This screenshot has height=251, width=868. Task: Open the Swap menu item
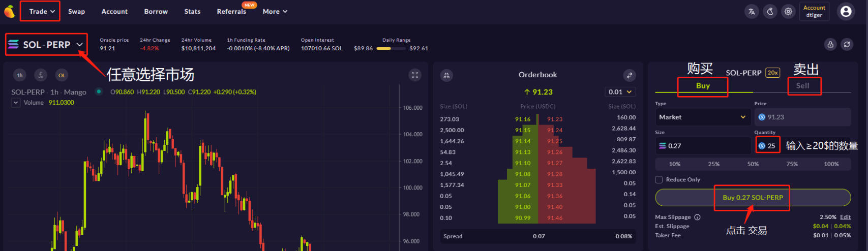76,12
